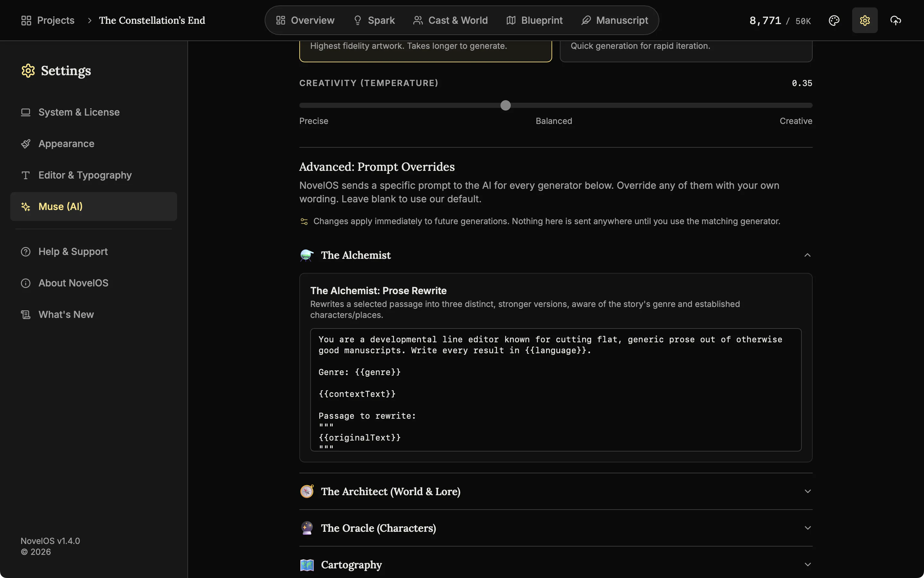
Task: Click the Projects grid icon
Action: pos(26,20)
